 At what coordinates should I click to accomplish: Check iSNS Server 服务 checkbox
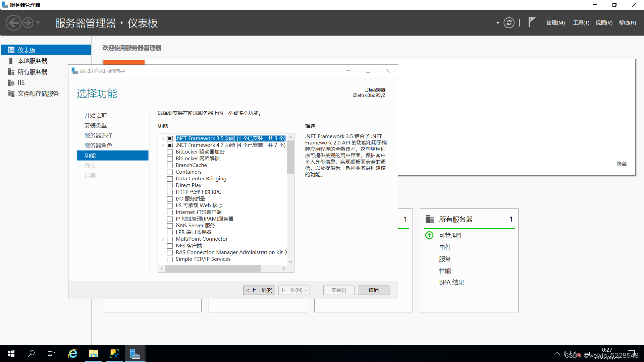170,226
